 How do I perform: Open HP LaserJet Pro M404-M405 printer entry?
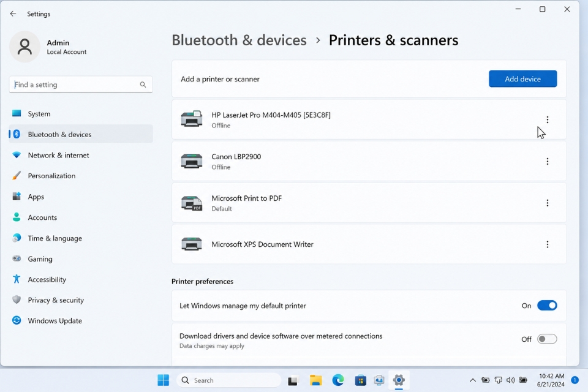369,119
